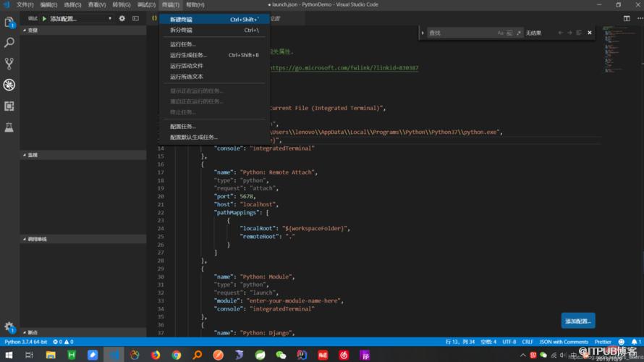644x362 pixels.
Task: Open Google Chrome from taskbar
Action: pyautogui.click(x=177, y=355)
